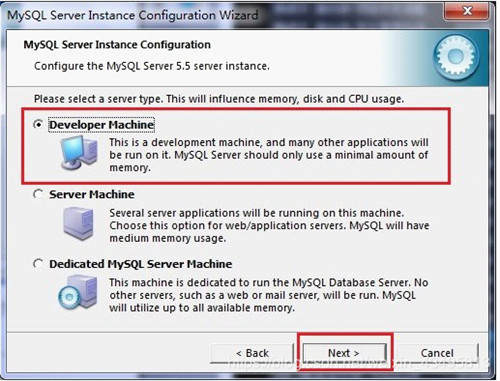Viewport: 500px width, 381px height.
Task: Click the Dedicated MySQL Server gear-disc icon
Action: pos(78,293)
